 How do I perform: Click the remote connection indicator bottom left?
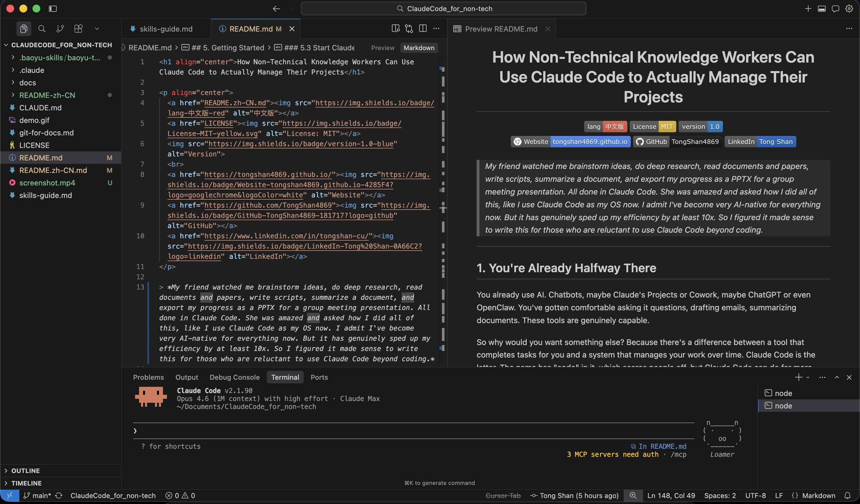[x=9, y=495]
